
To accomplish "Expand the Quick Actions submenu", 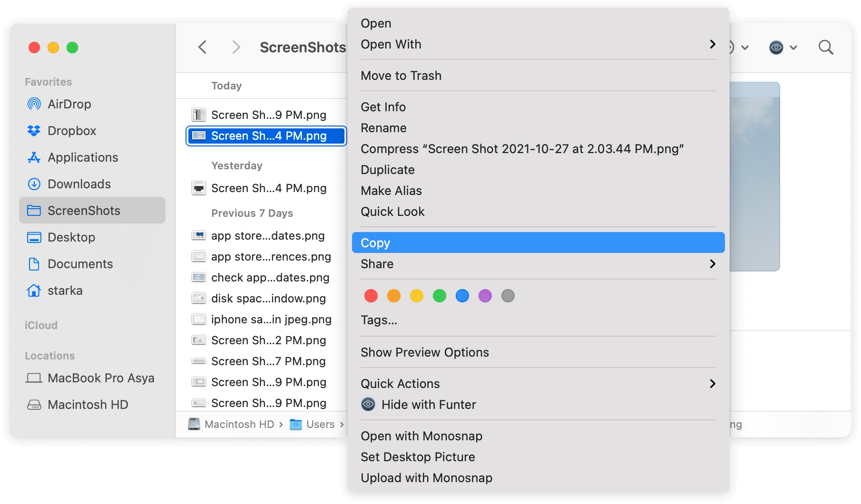I will pos(712,384).
